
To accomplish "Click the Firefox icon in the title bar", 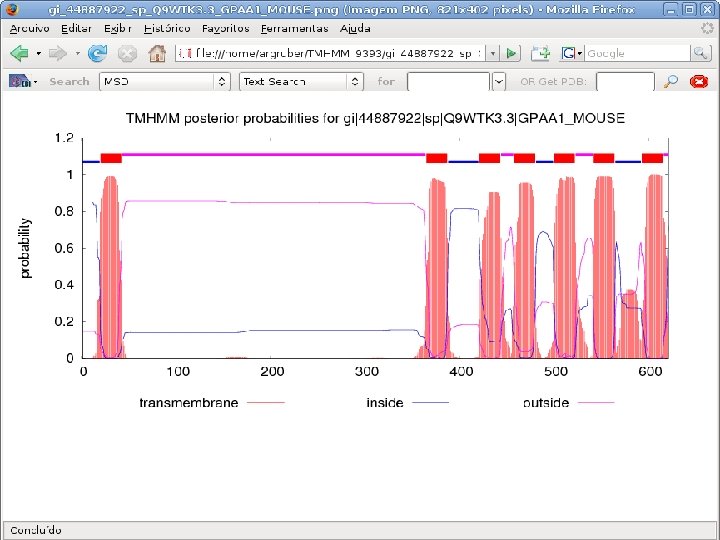I will point(11,9).
